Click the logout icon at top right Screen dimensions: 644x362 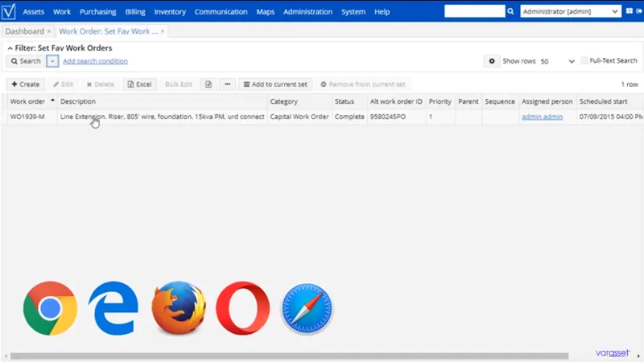pyautogui.click(x=639, y=11)
